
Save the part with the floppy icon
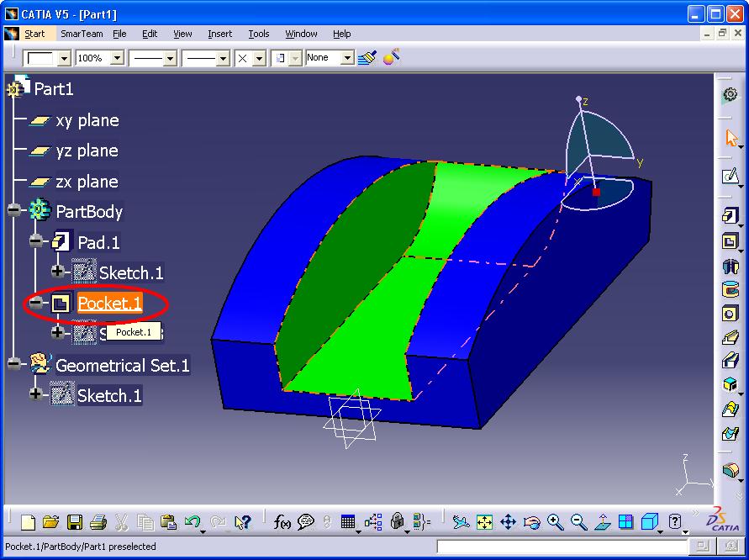tap(75, 522)
